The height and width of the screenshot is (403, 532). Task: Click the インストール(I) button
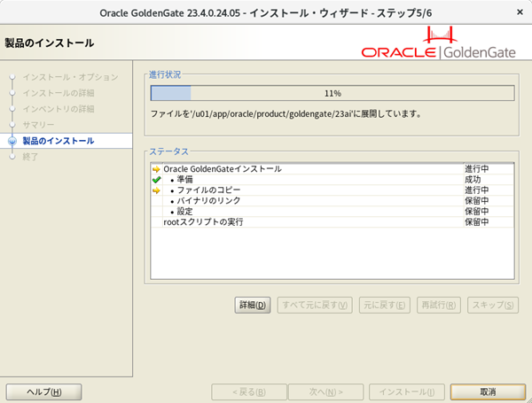pyautogui.click(x=407, y=392)
